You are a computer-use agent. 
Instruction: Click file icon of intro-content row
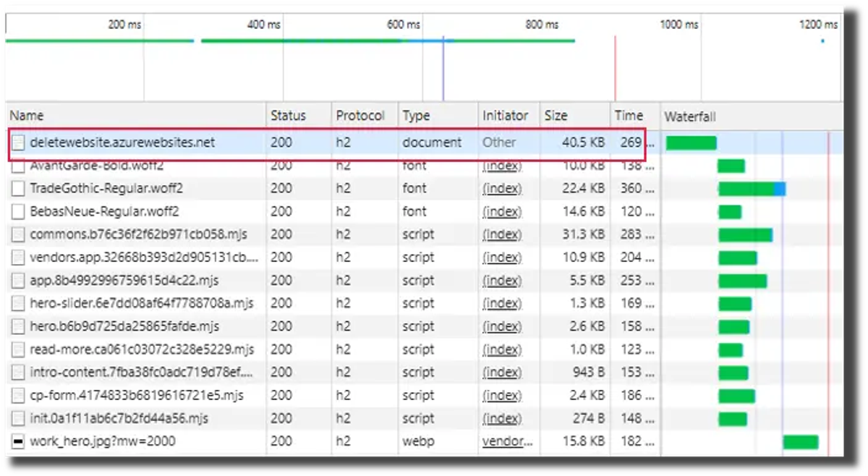(x=18, y=373)
